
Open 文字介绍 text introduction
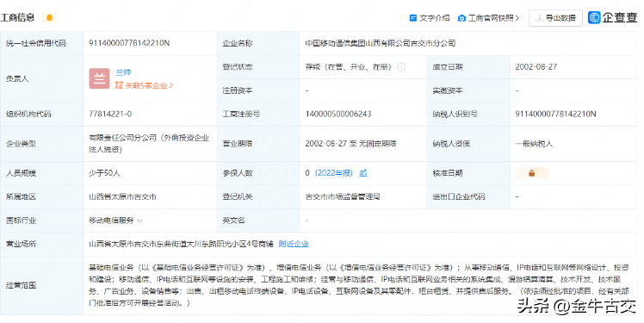pos(435,18)
